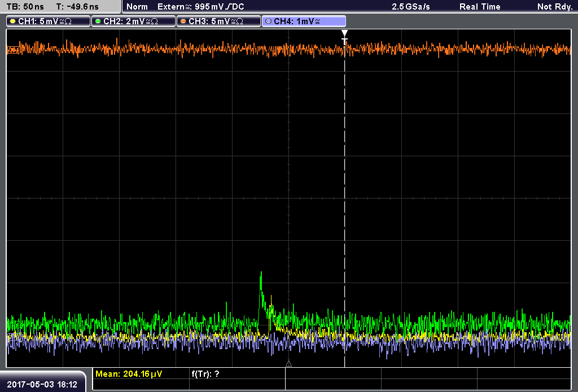Click the Mean: 204.16 µV measurement
The width and height of the screenshot is (578, 392).
[129, 374]
